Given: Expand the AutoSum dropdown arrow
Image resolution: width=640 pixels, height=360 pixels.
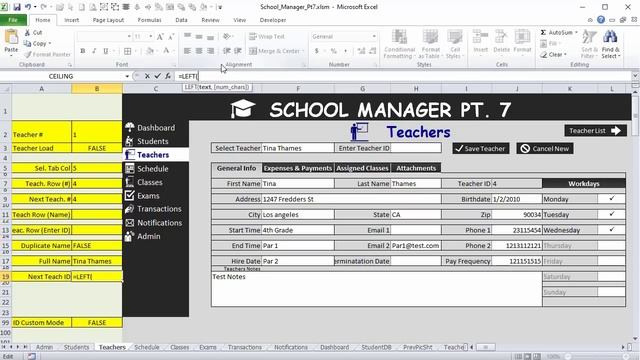Looking at the screenshot, I should [x=576, y=32].
